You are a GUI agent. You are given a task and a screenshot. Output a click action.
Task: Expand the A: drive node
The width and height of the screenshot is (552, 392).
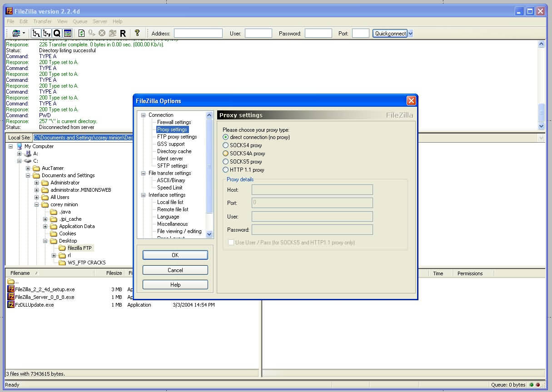(19, 154)
